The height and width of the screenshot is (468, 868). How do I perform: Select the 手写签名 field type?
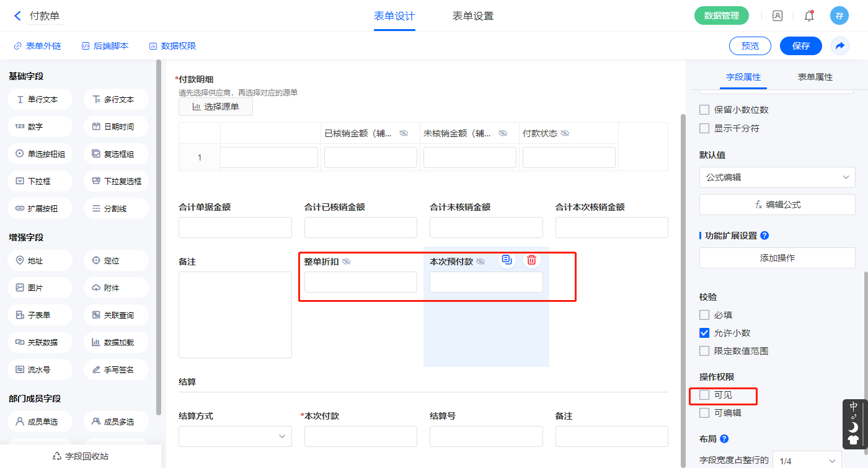click(116, 369)
